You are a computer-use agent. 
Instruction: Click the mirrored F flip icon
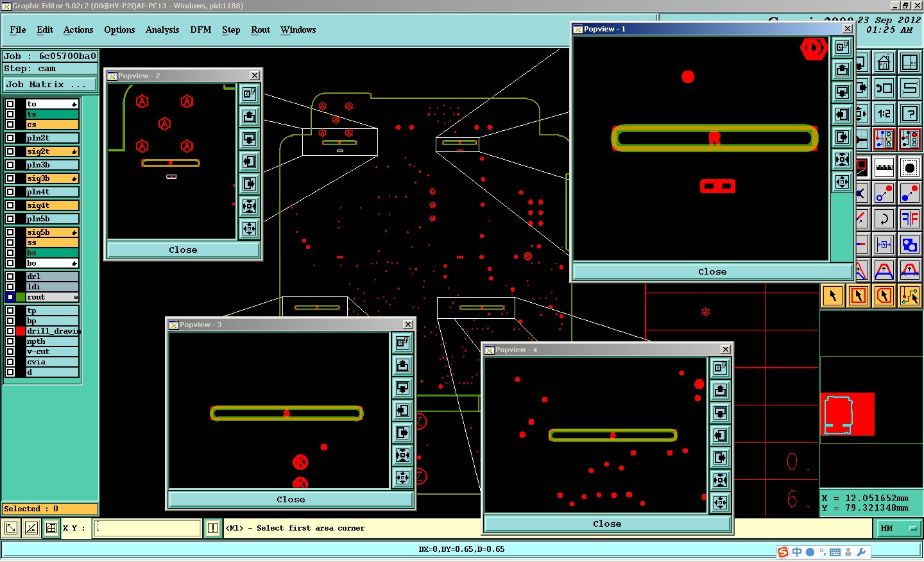coord(910,219)
